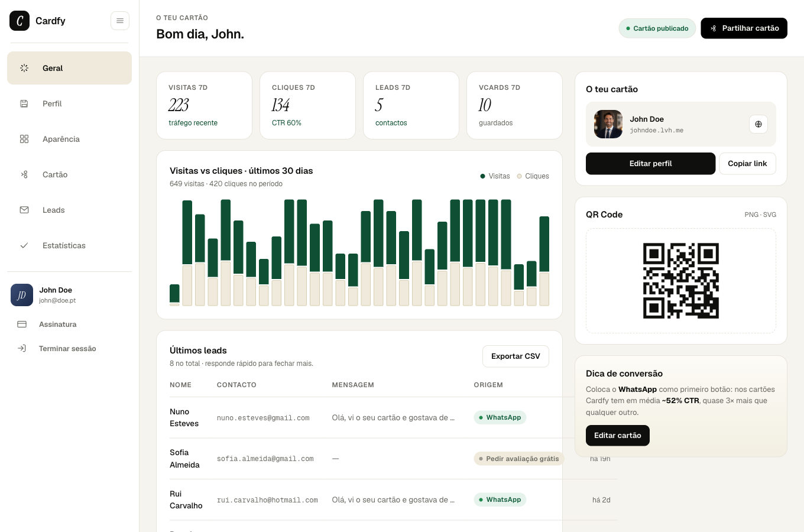Screen dimensions: 804x532
Task: Click the Exportar CSV button
Action: pyautogui.click(x=516, y=356)
